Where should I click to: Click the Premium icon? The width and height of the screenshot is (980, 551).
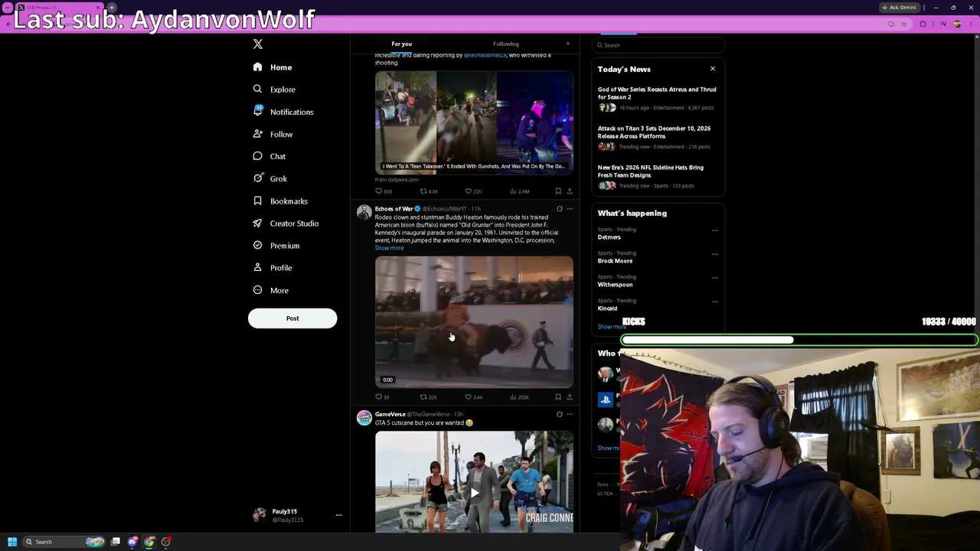coord(258,246)
